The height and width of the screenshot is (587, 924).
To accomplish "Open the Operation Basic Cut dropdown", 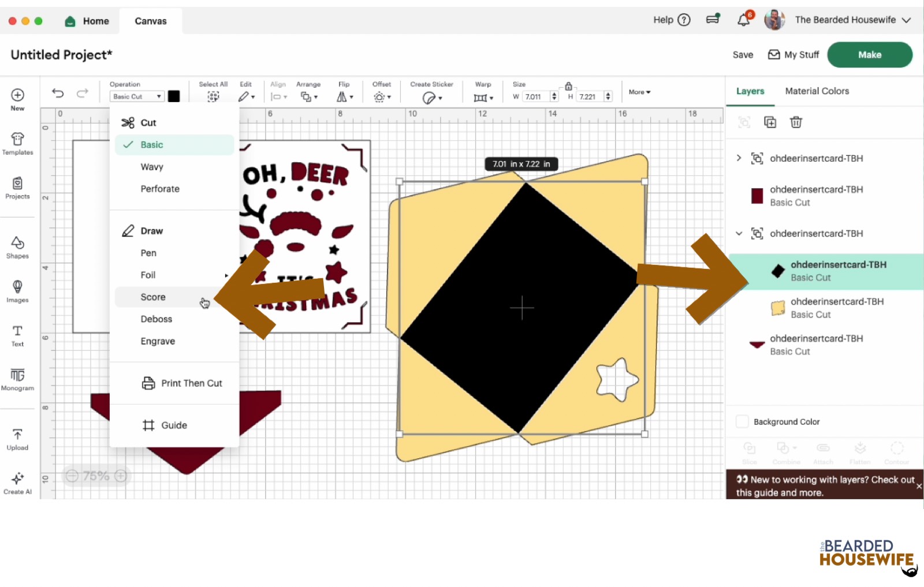I will [137, 97].
